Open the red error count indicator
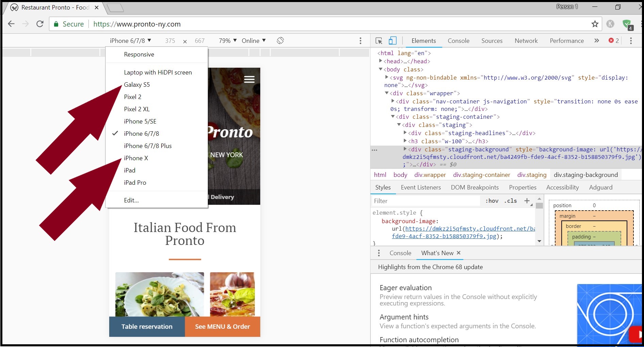Screen dimensions: 644x347 pos(614,40)
